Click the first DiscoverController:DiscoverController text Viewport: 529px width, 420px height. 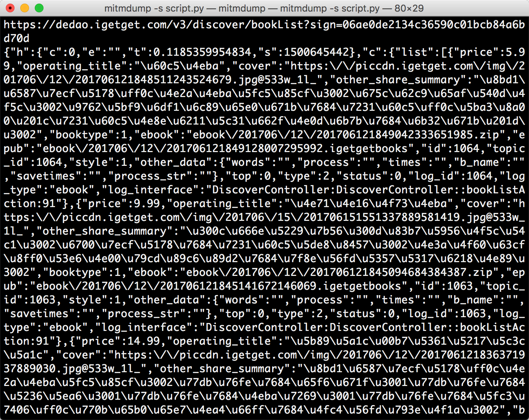coord(332,189)
